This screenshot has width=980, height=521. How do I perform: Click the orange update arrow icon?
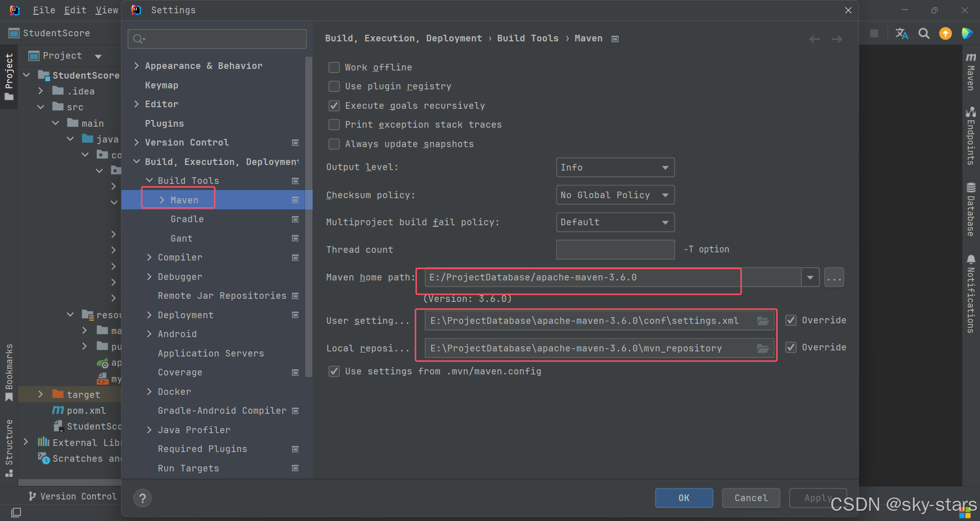pos(946,34)
